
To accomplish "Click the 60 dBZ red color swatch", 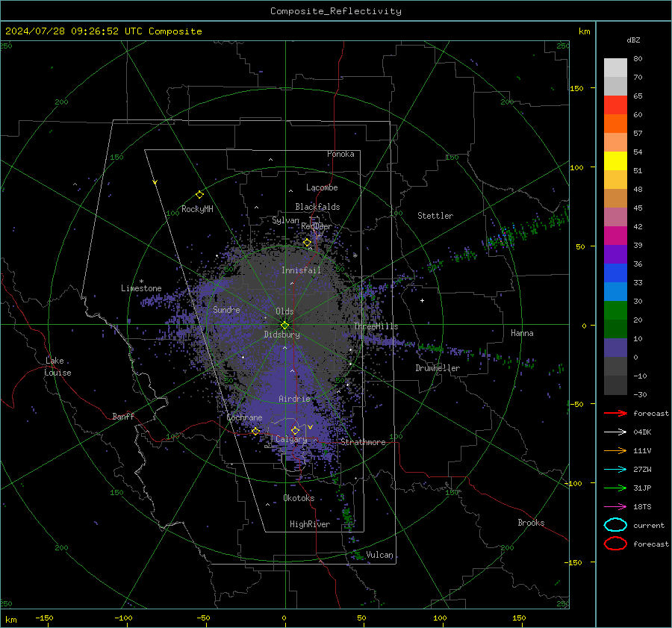I will [615, 105].
